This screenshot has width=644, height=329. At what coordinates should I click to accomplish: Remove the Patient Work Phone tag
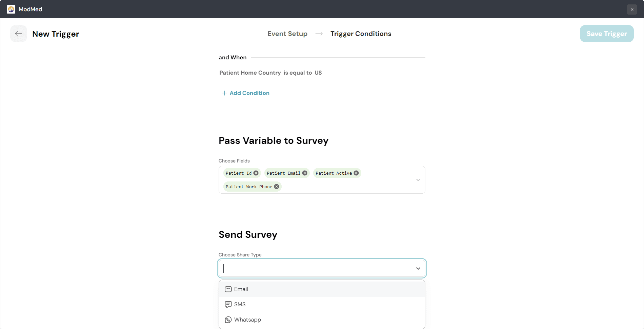click(x=277, y=187)
